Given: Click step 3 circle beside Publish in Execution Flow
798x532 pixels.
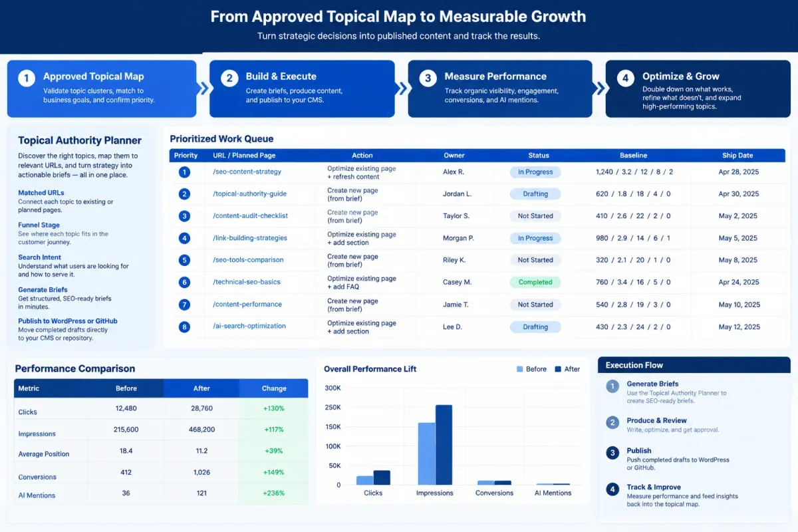Looking at the screenshot, I should click(612, 453).
